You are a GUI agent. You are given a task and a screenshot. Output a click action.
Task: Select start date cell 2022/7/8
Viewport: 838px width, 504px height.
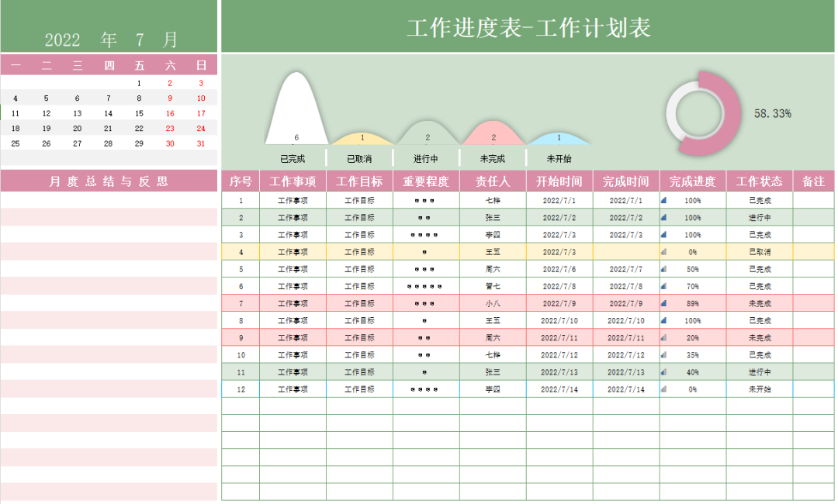pyautogui.click(x=559, y=286)
